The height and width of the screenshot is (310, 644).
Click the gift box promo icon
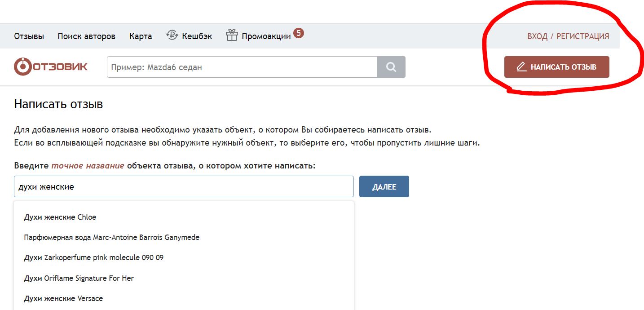click(232, 35)
